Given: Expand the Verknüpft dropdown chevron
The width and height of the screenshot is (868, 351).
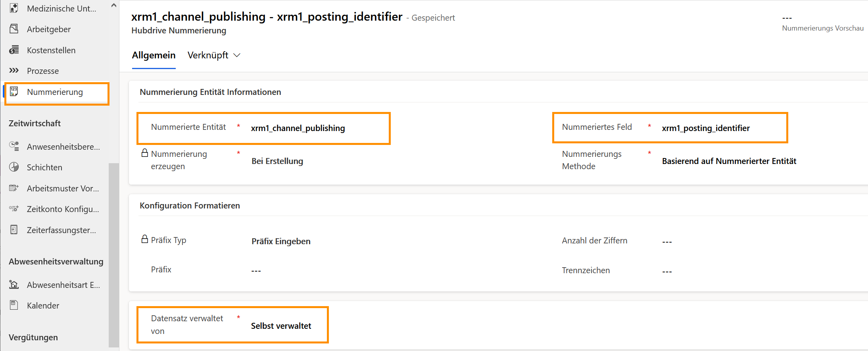Looking at the screenshot, I should coord(237,55).
